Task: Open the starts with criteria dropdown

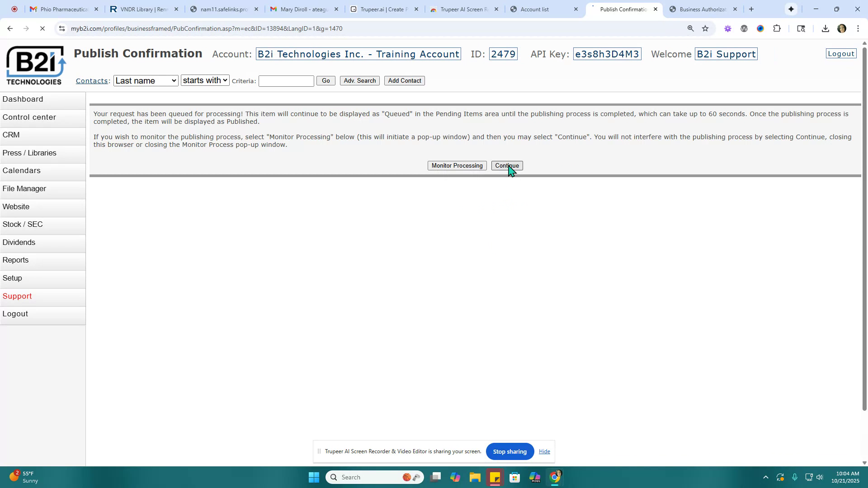Action: click(205, 80)
